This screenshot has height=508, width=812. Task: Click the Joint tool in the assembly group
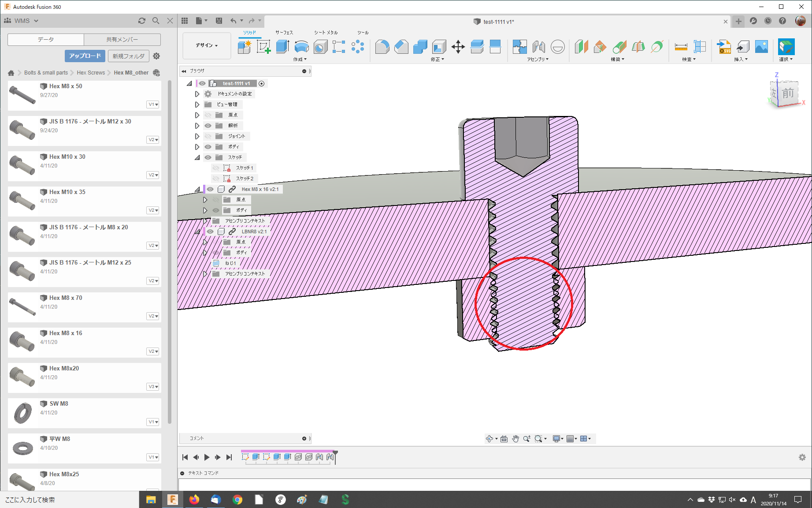(x=538, y=47)
